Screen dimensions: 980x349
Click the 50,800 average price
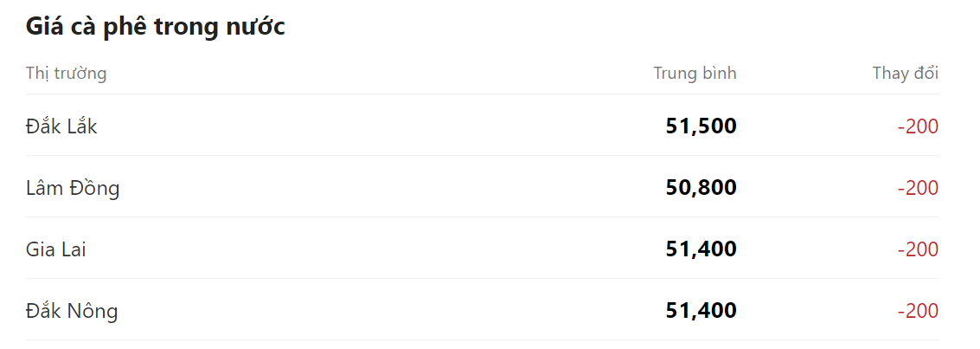(x=701, y=188)
